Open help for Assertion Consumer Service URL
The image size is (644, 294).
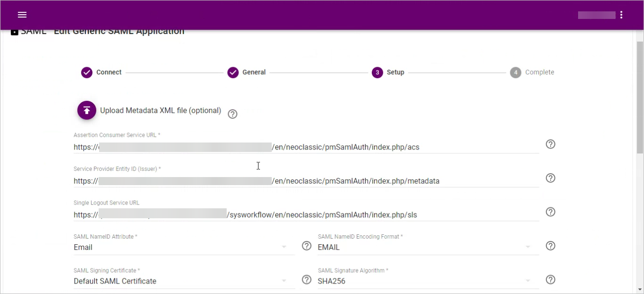click(x=550, y=144)
